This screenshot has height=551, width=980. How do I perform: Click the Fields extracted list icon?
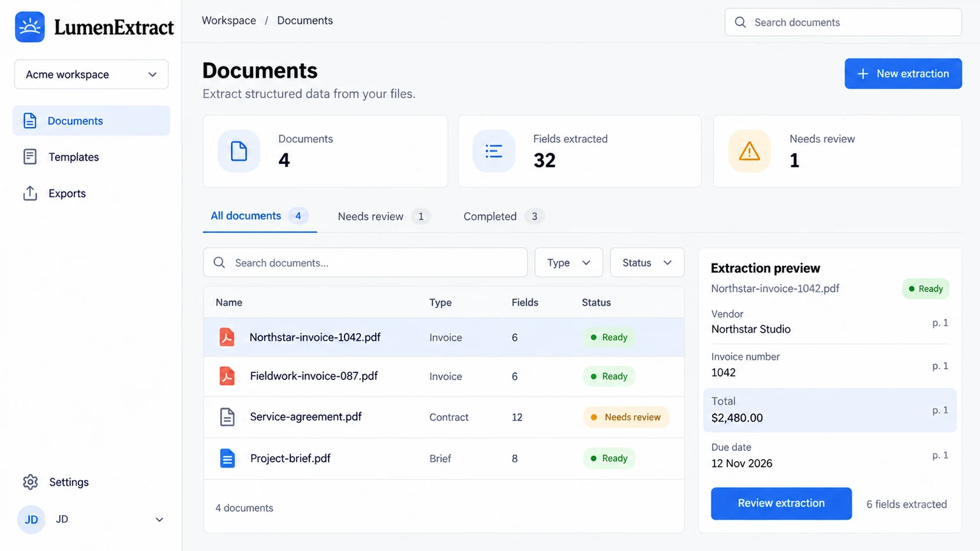494,151
